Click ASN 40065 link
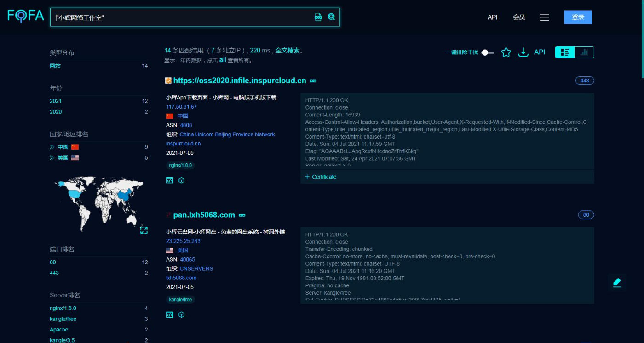644x343 pixels. pyautogui.click(x=187, y=260)
